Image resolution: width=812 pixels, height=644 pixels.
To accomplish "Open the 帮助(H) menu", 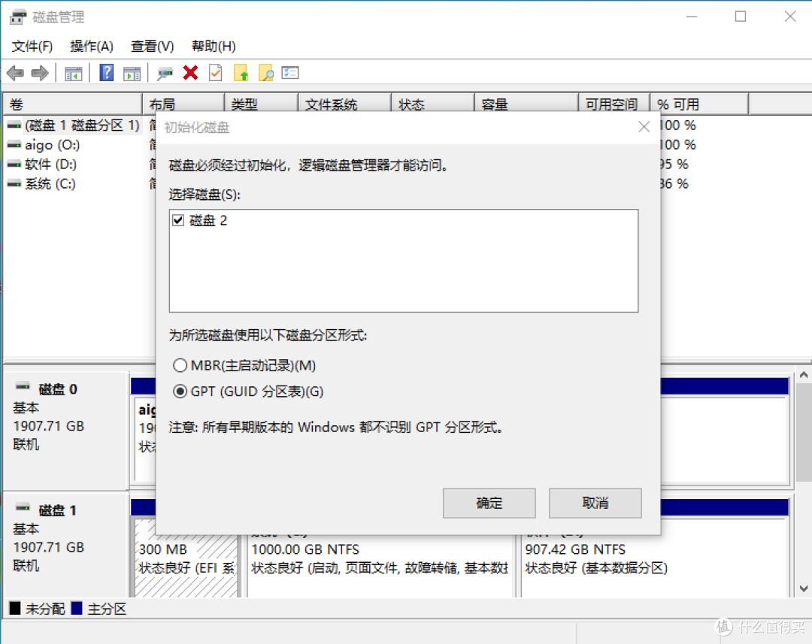I will [x=214, y=47].
